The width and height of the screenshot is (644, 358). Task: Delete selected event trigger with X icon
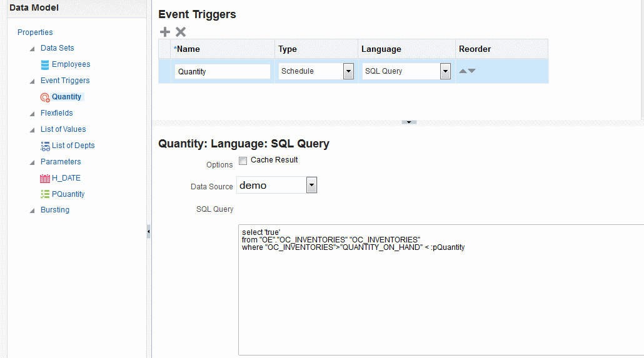[x=181, y=32]
